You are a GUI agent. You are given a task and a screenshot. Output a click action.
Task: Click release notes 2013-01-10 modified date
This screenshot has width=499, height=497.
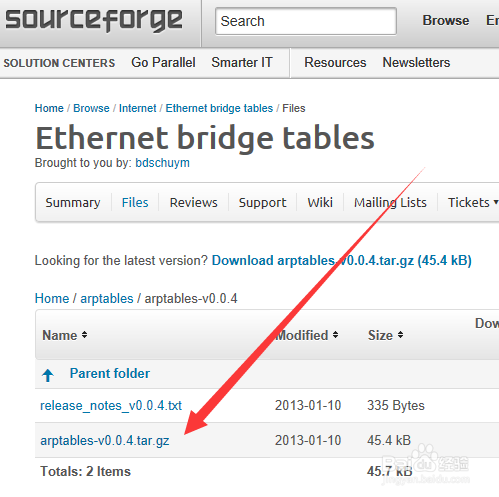pos(308,405)
